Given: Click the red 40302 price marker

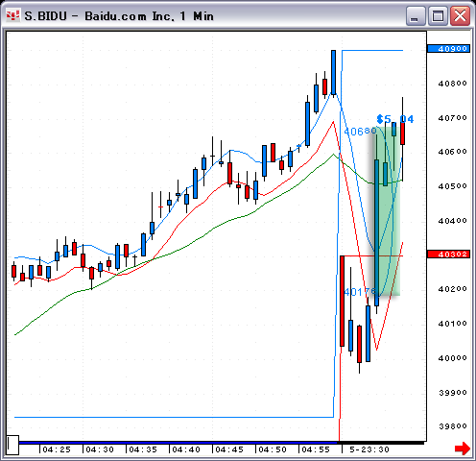Looking at the screenshot, I should click(x=448, y=255).
